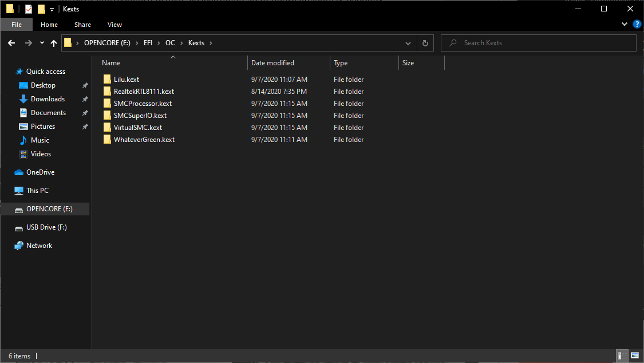The width and height of the screenshot is (644, 363).
Task: Unpin Desktop via its pin icon
Action: [85, 85]
